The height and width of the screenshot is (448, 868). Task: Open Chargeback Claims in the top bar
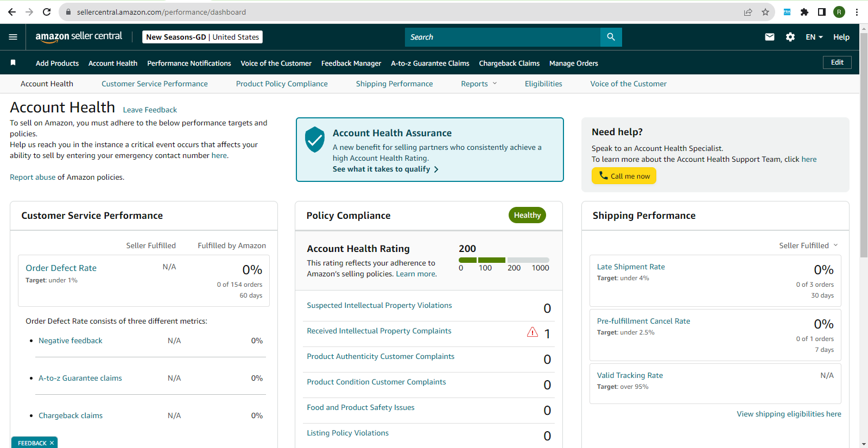coord(509,63)
